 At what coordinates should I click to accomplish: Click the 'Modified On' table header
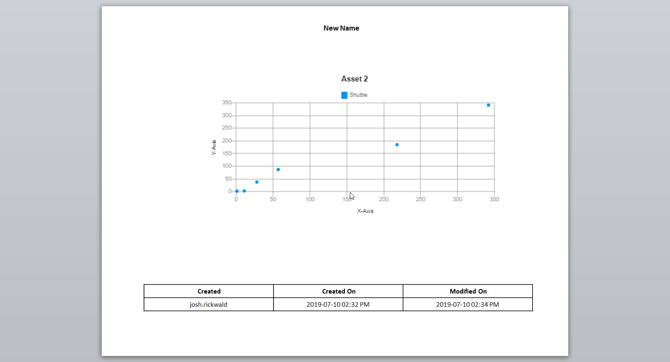click(x=468, y=291)
